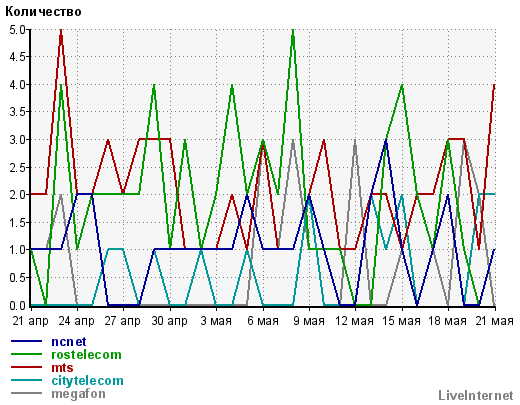The image size is (520, 405).
Task: Click the 5.0 axis value
Action: click(17, 30)
